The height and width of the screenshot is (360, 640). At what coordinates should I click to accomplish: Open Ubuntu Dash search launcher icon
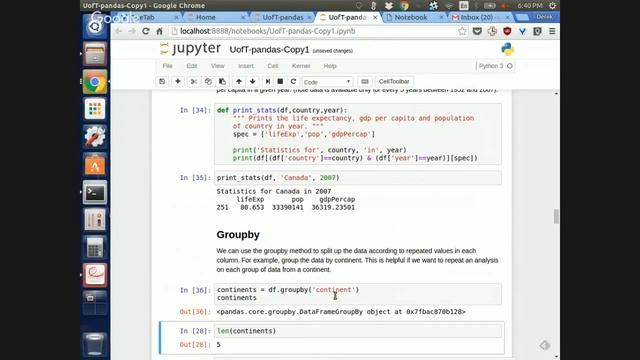pos(95,27)
